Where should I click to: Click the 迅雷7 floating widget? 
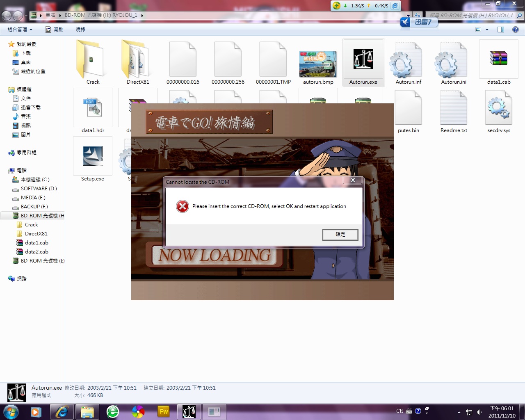[x=419, y=22]
